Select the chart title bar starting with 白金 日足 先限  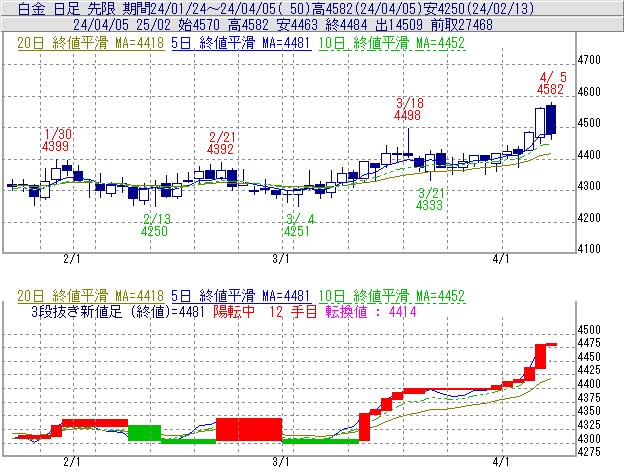point(312,8)
